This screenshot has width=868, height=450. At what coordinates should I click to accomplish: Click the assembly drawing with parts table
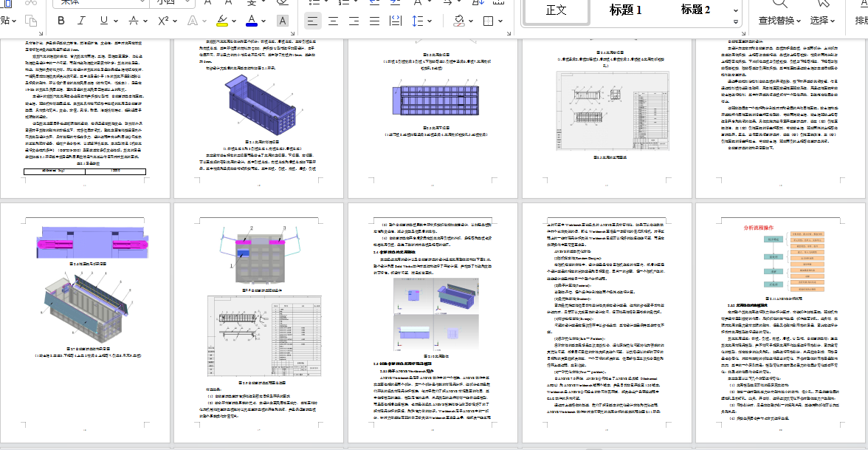264,335
